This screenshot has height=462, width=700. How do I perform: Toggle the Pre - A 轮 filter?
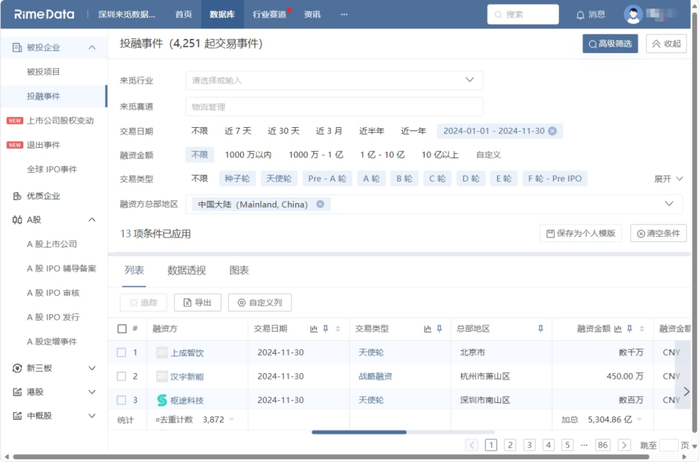[327, 179]
